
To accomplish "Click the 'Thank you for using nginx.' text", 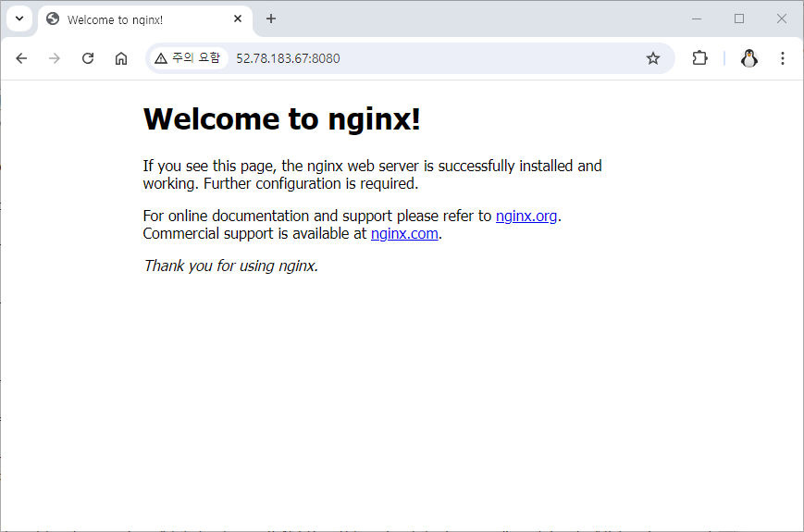I will pos(230,266).
